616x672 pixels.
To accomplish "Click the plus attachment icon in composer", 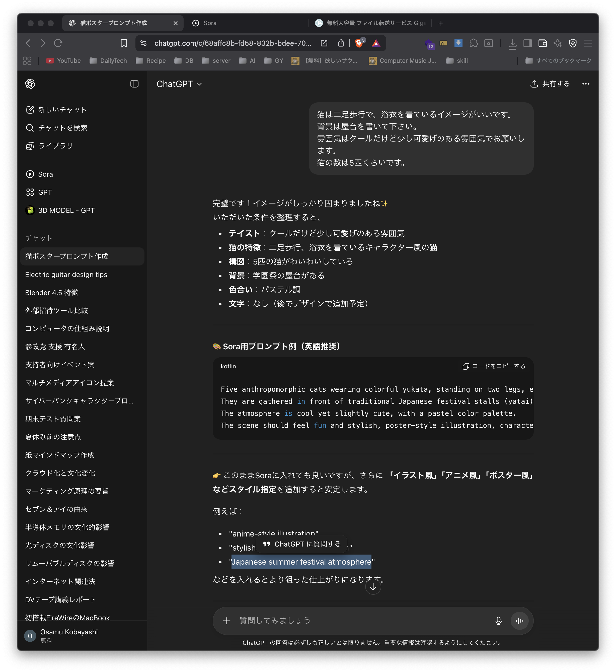I will pyautogui.click(x=227, y=621).
